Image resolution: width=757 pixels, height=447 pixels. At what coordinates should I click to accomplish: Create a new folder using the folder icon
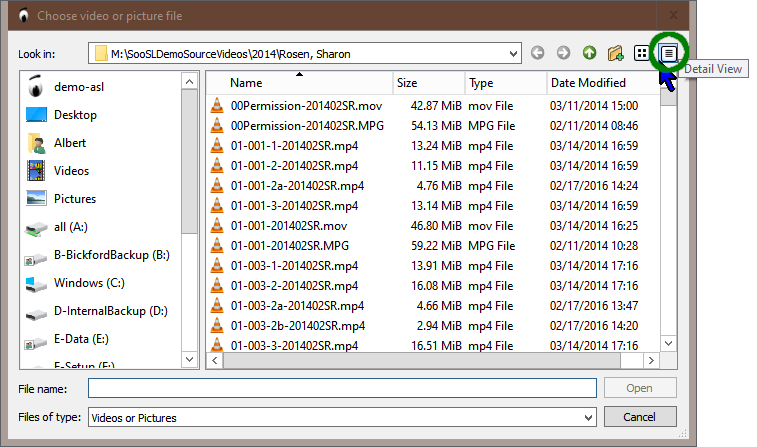tap(615, 53)
